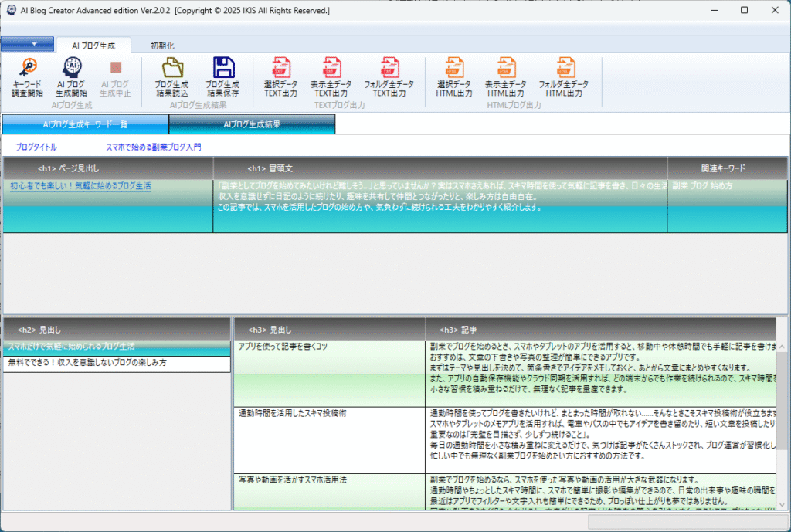The width and height of the screenshot is (791, 532).
Task: Start keyword research (キーワード調査開始)
Action: (x=29, y=77)
